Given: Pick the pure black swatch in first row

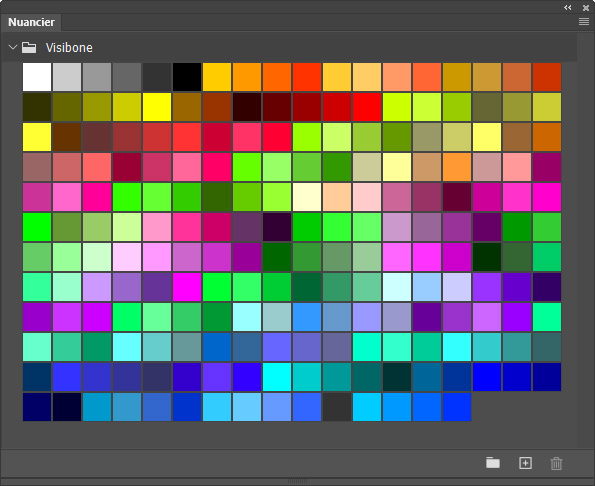Looking at the screenshot, I should click(187, 77).
